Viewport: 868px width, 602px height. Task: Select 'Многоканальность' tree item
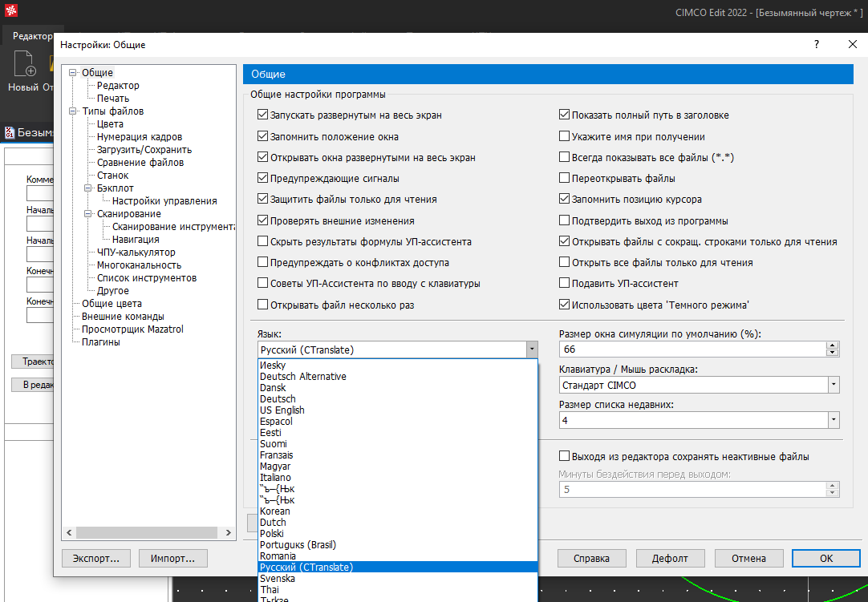139,265
